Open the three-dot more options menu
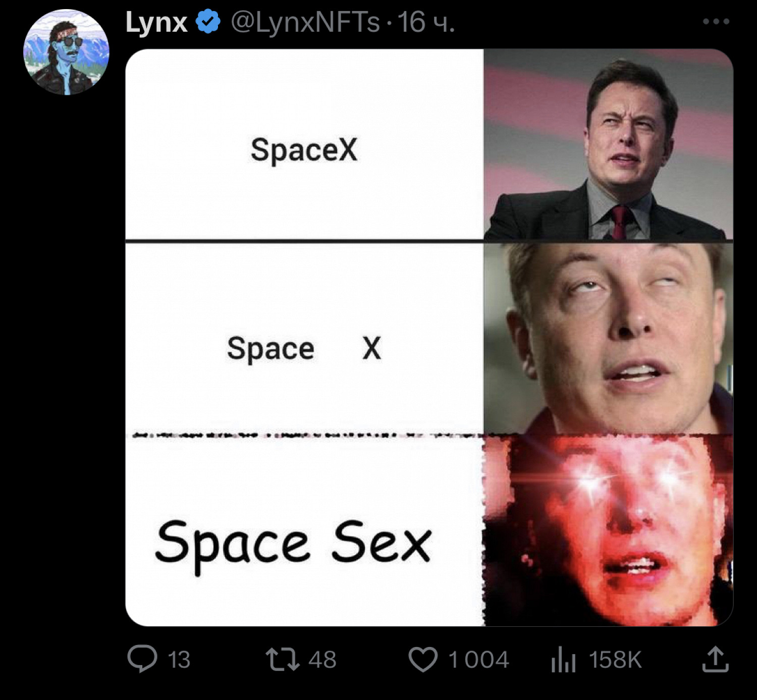The width and height of the screenshot is (757, 700). point(716,22)
